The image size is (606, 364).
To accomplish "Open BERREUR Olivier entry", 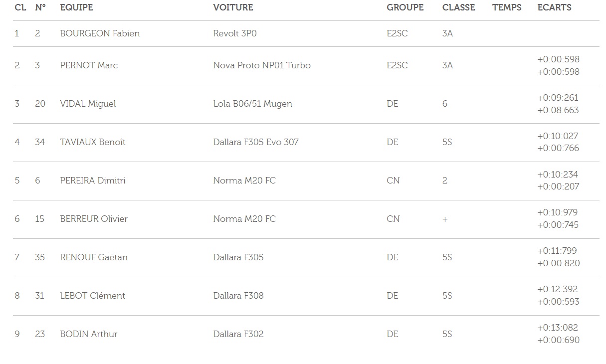I will [94, 219].
